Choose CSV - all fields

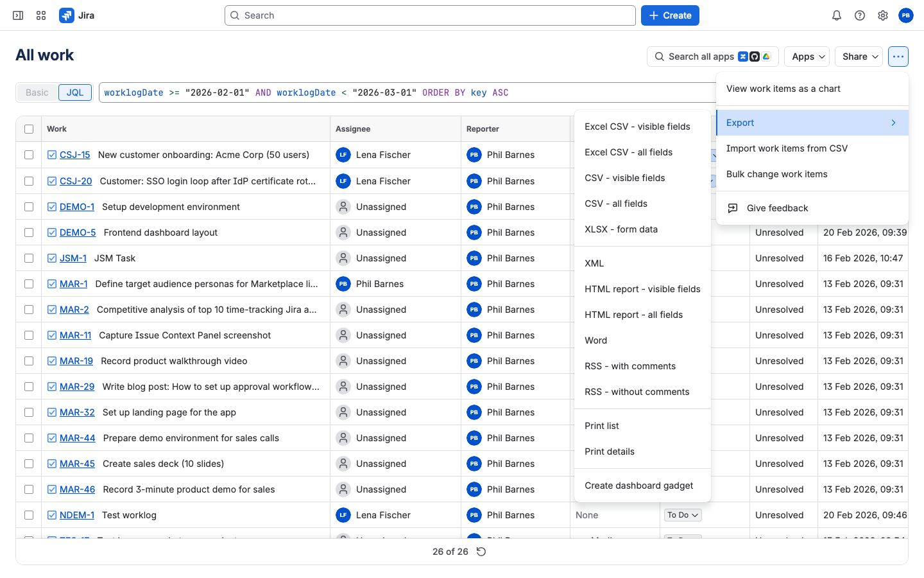pyautogui.click(x=643, y=204)
